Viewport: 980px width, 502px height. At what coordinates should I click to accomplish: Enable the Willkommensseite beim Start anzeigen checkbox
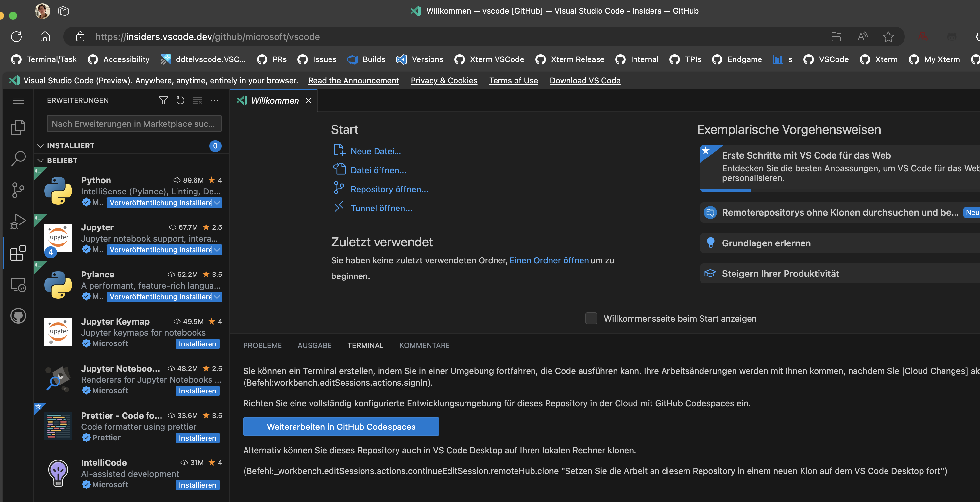[x=591, y=319]
